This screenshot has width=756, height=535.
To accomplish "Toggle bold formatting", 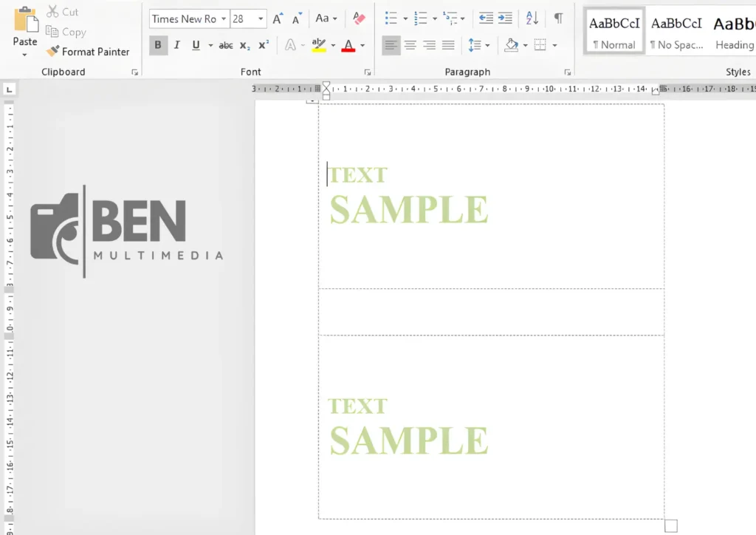I will pos(158,45).
